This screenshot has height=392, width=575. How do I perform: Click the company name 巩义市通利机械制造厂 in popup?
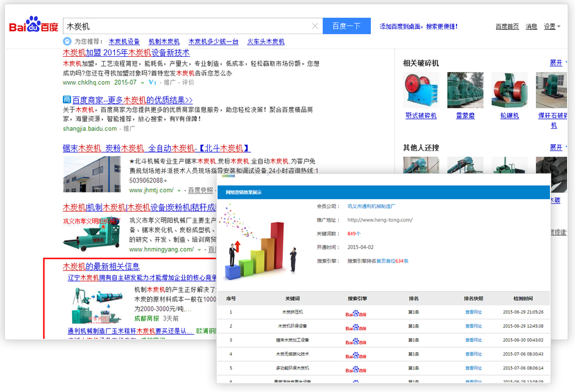tap(371, 206)
